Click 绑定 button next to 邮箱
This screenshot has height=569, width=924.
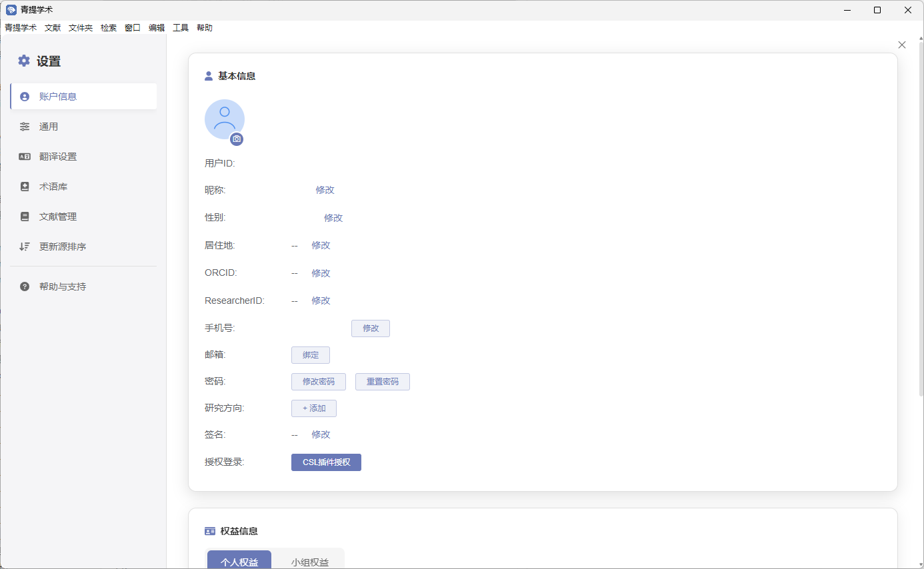click(311, 355)
